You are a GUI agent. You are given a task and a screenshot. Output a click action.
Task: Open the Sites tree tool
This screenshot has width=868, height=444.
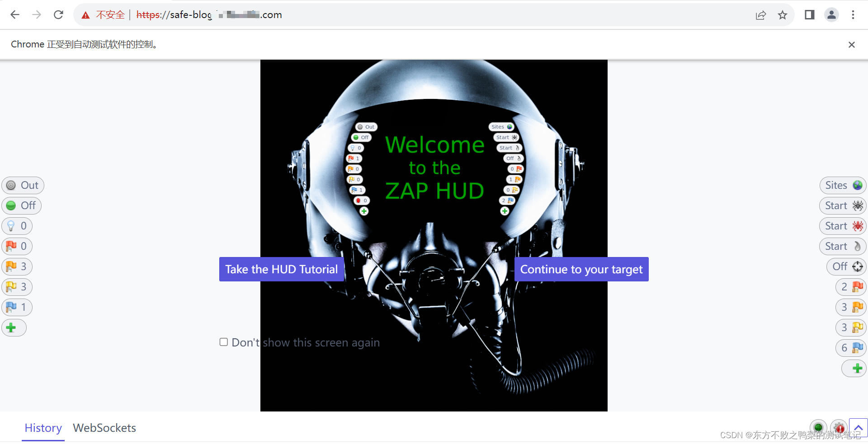pos(843,185)
